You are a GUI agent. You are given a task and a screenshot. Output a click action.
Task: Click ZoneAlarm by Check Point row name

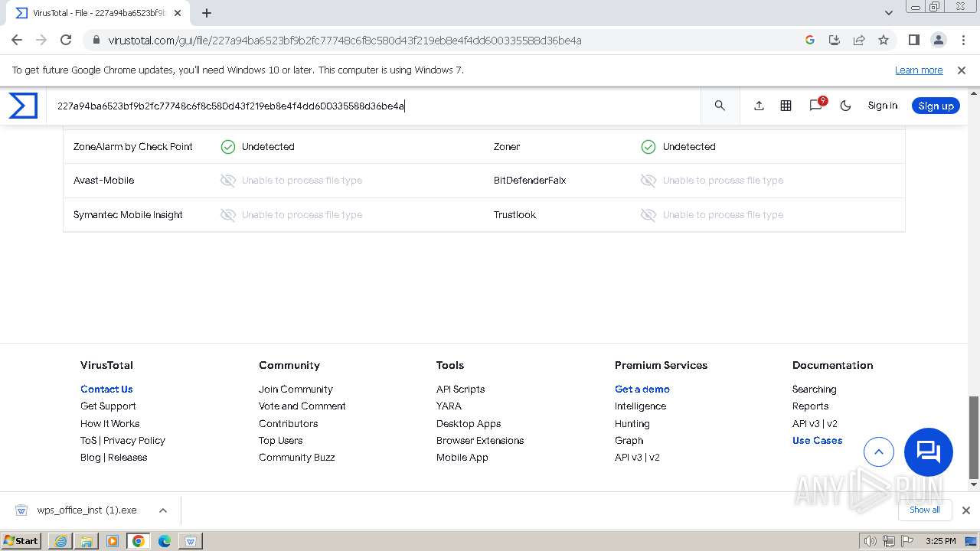pos(133,146)
